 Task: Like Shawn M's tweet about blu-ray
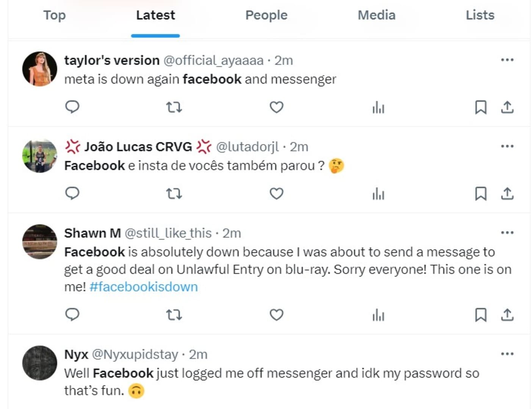(276, 314)
